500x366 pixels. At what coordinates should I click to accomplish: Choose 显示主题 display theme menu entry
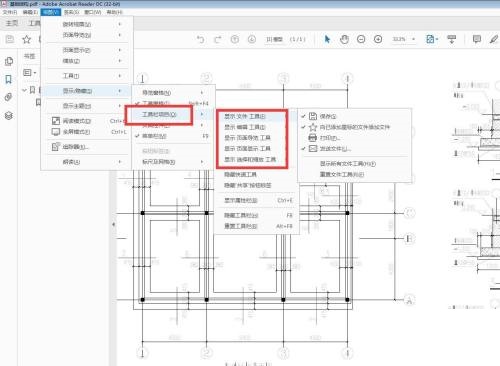pos(87,106)
